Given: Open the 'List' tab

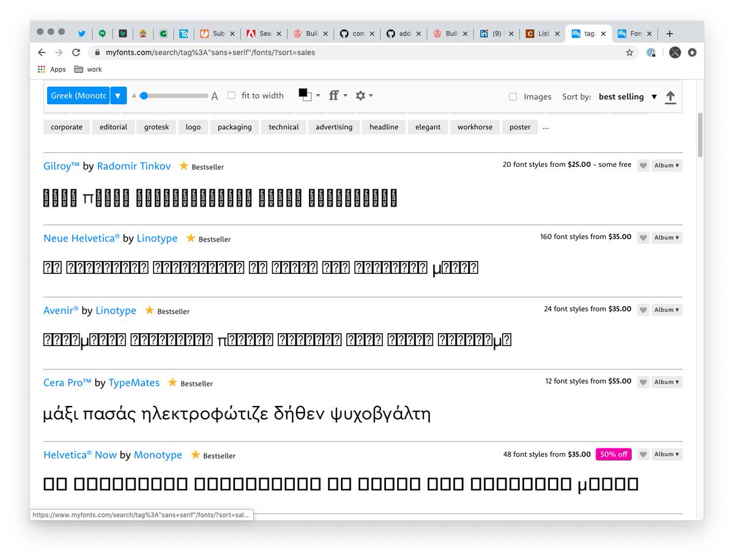Looking at the screenshot, I should 543,34.
